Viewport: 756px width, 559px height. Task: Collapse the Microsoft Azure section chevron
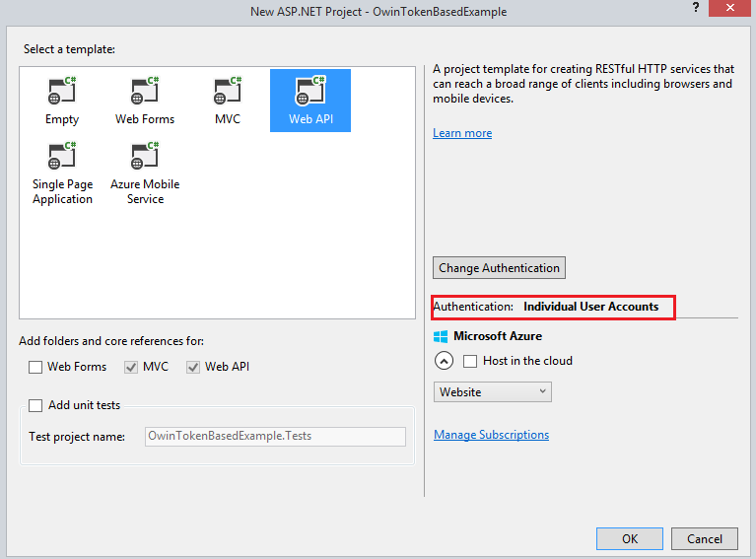pos(444,361)
